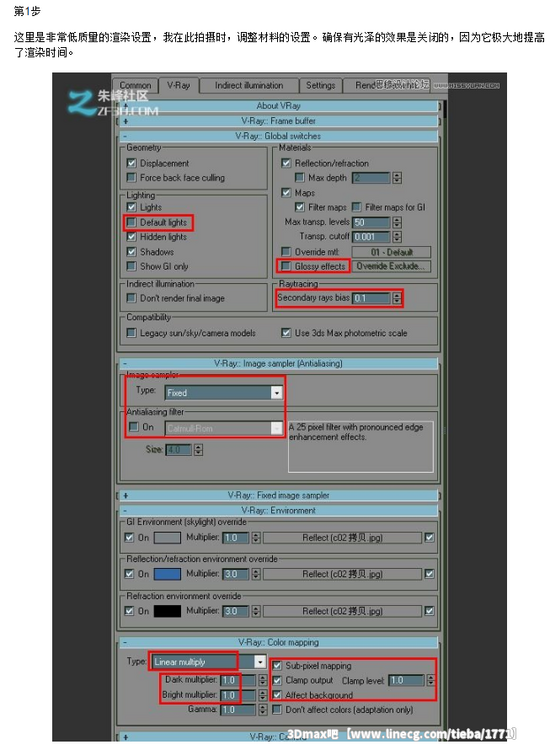Viewport: 550px width, 750px height.
Task: Toggle Refraction environment override On
Action: [x=129, y=611]
